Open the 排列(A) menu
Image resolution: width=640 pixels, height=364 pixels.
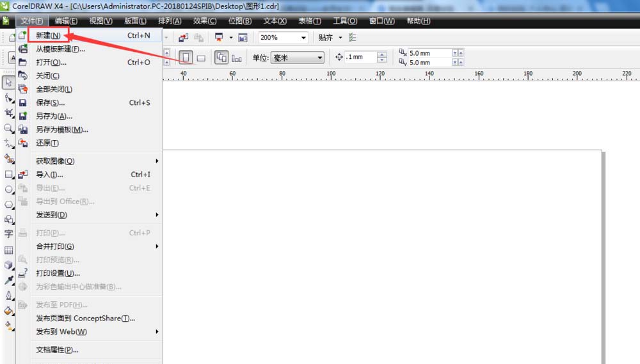[170, 21]
